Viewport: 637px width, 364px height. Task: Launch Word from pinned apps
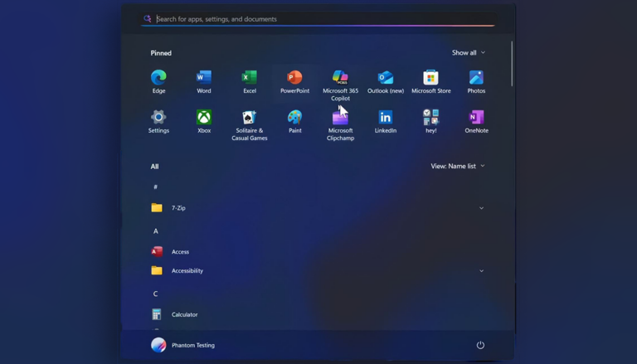click(204, 81)
